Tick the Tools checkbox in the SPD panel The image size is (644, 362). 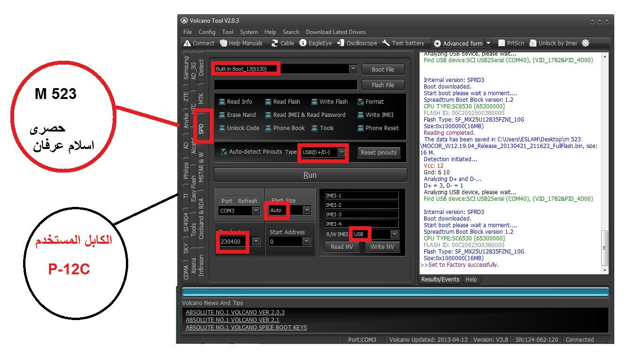point(314,128)
